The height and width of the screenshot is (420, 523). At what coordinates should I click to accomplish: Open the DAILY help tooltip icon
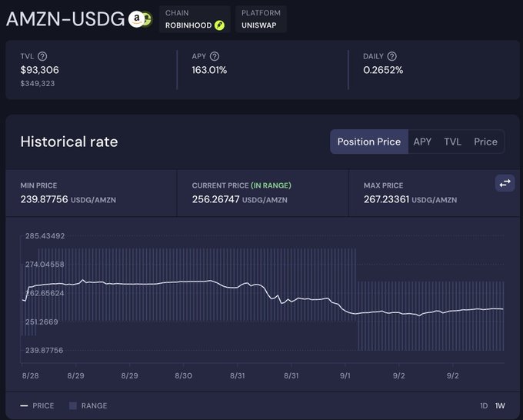pyautogui.click(x=392, y=56)
